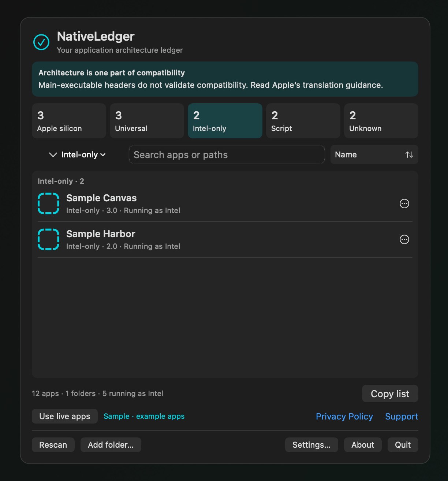448x481 pixels.
Task: Open Settings… from the bottom bar
Action: click(x=311, y=445)
